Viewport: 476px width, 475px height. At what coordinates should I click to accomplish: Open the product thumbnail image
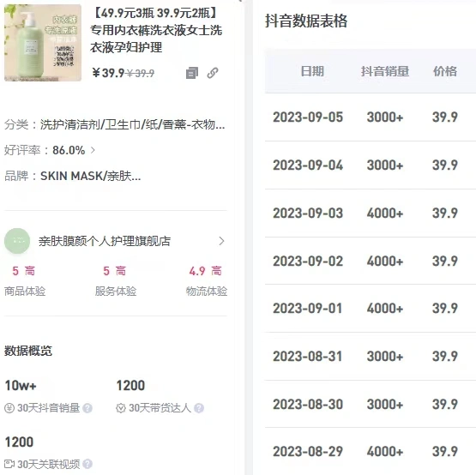click(x=43, y=43)
